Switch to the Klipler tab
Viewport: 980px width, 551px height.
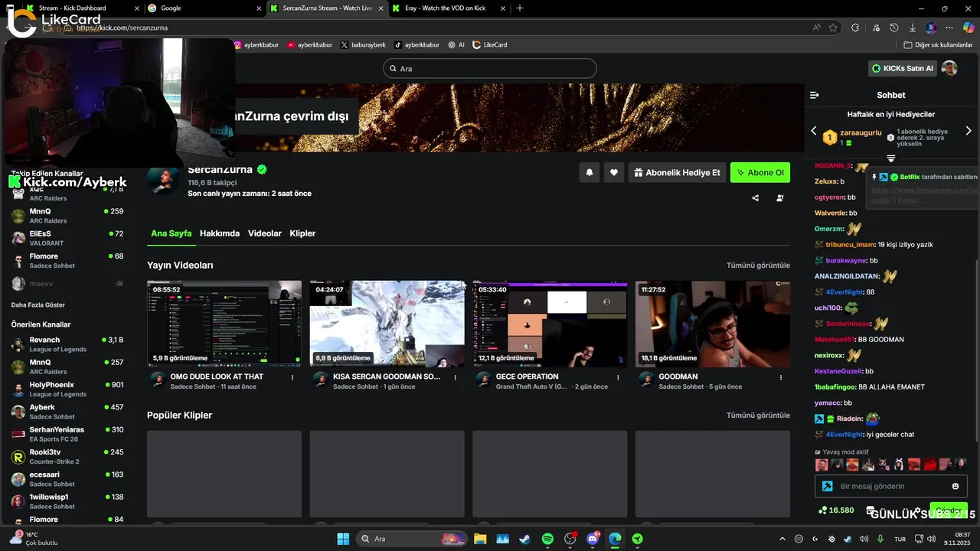(302, 233)
